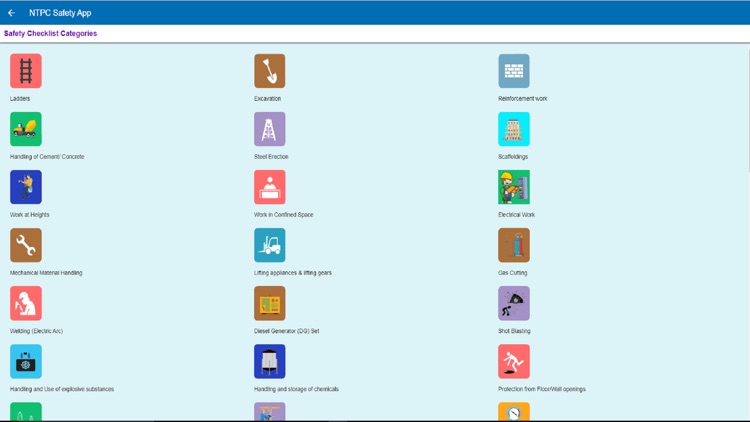Image resolution: width=750 pixels, height=422 pixels.
Task: Open the Diesel Generator (DG) Set icon
Action: coord(270,303)
